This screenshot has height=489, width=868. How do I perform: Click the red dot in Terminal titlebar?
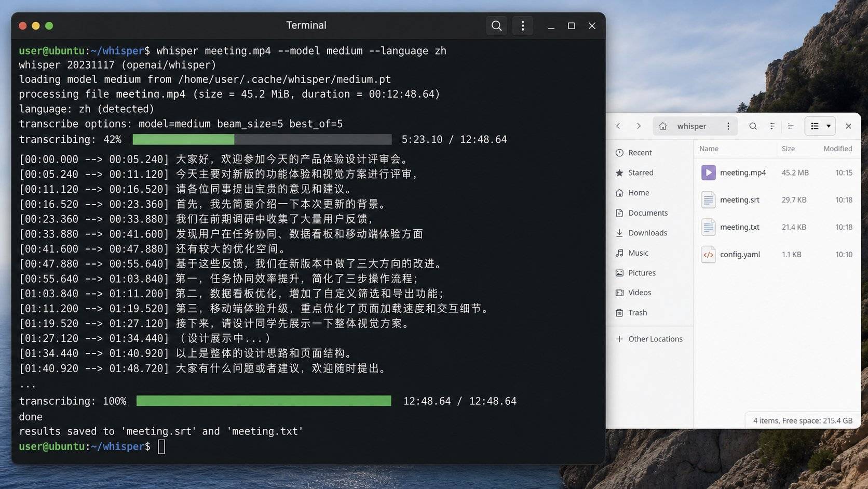(x=22, y=25)
